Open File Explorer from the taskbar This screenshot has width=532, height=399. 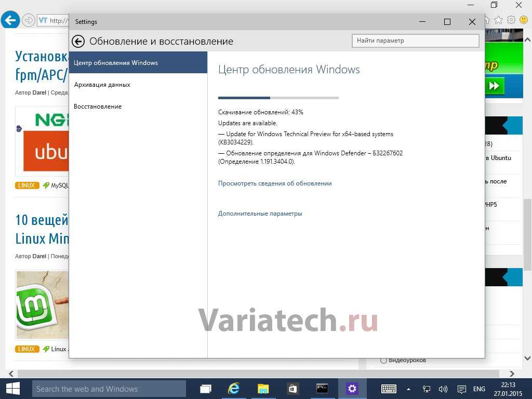(263, 389)
